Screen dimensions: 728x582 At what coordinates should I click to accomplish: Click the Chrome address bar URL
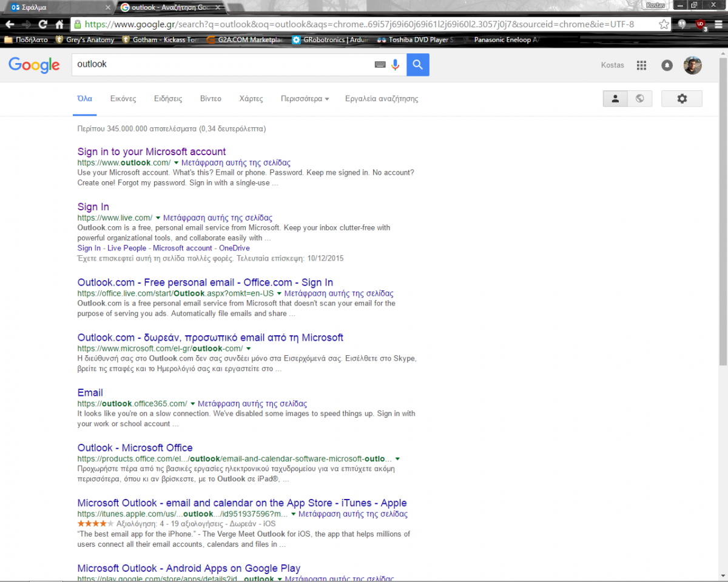[359, 24]
